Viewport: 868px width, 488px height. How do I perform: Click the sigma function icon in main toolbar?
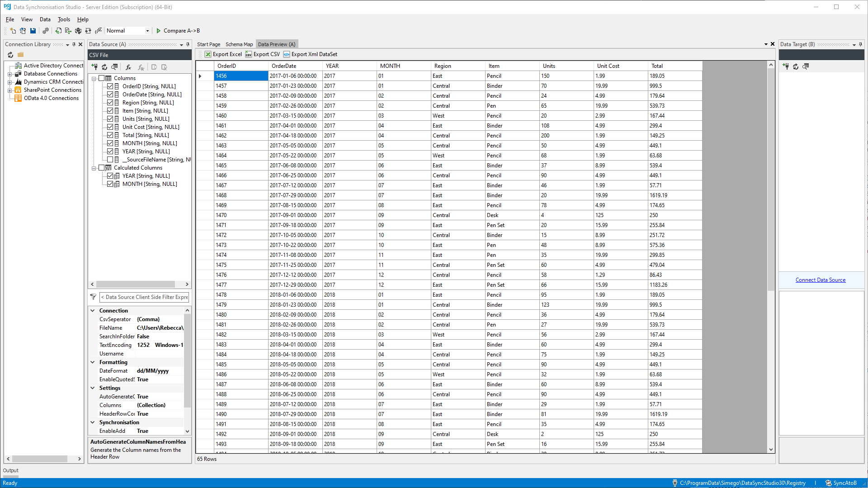(98, 31)
